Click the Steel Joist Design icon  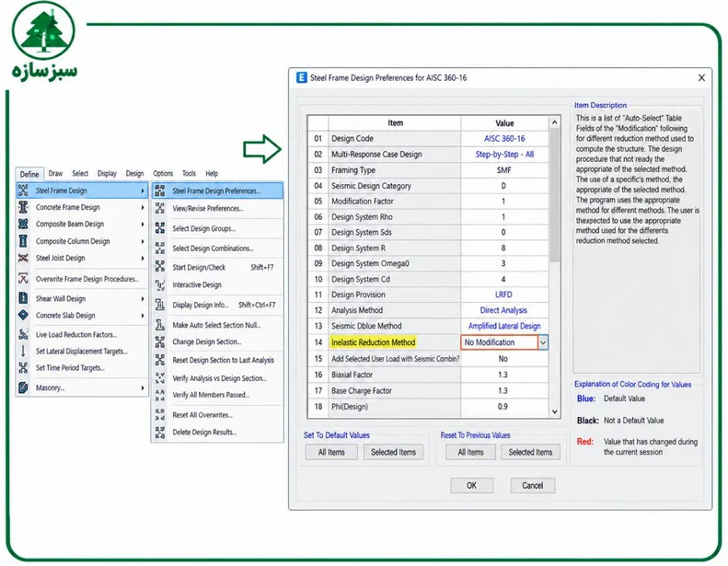[23, 258]
